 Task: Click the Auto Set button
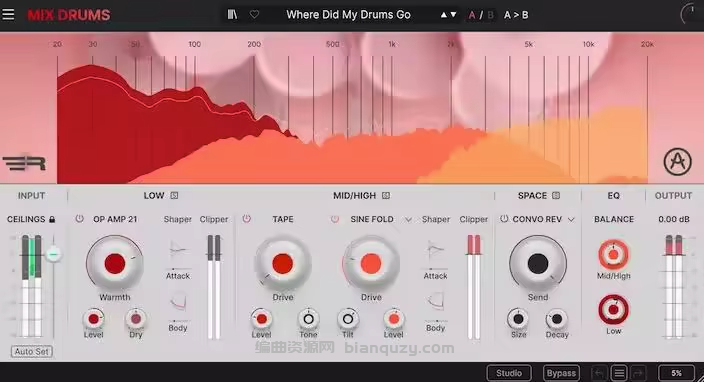click(x=31, y=352)
